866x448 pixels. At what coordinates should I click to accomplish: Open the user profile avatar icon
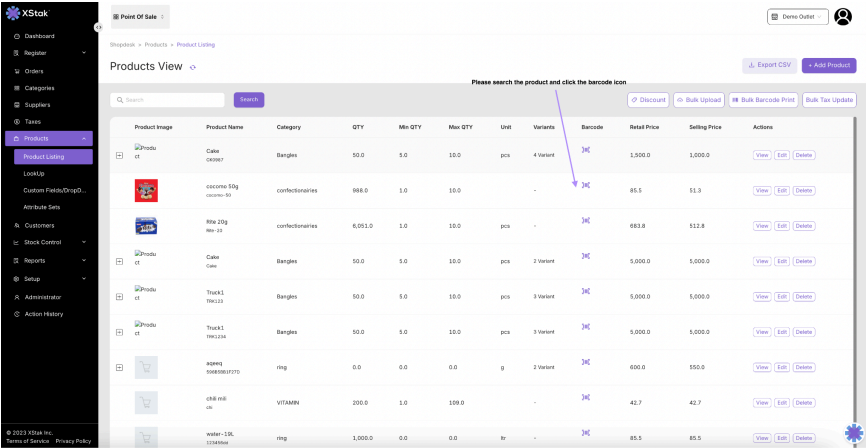843,16
